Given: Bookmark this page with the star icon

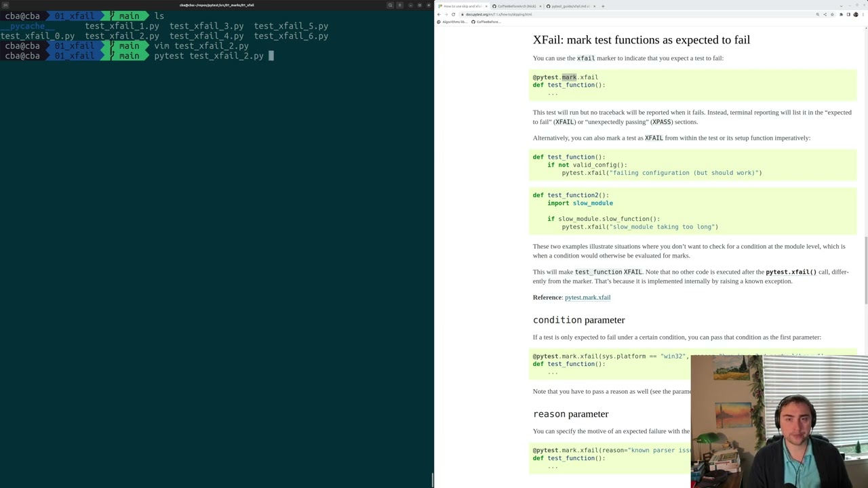Looking at the screenshot, I should tap(832, 14).
